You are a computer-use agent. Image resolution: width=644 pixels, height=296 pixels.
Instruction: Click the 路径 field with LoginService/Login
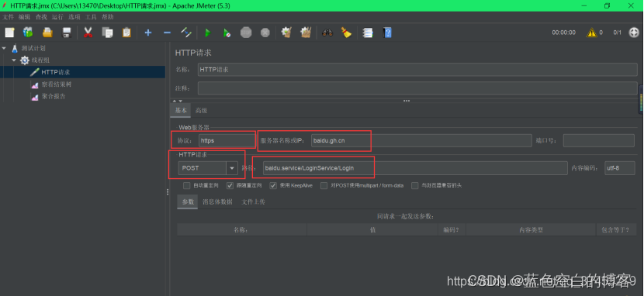click(415, 168)
